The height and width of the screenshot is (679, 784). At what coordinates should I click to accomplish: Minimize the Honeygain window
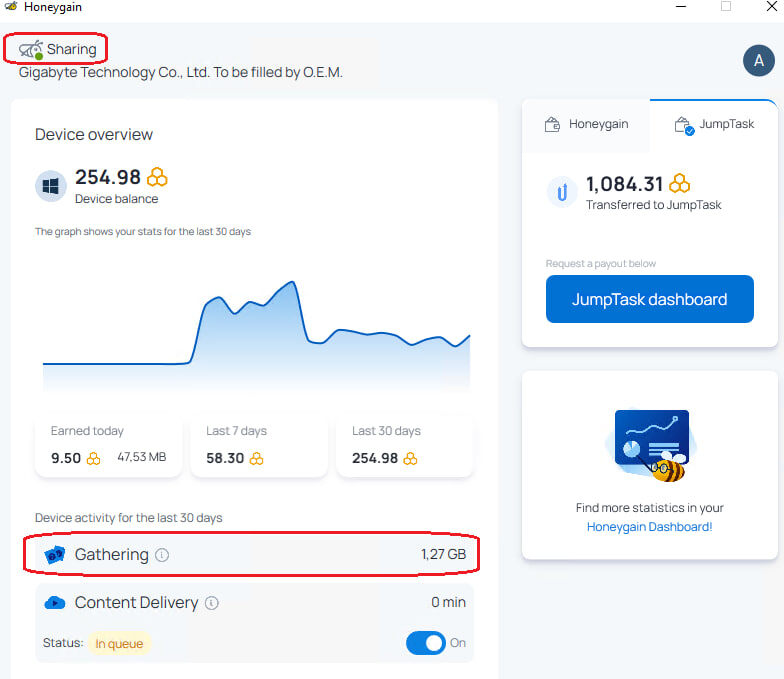tap(680, 6)
